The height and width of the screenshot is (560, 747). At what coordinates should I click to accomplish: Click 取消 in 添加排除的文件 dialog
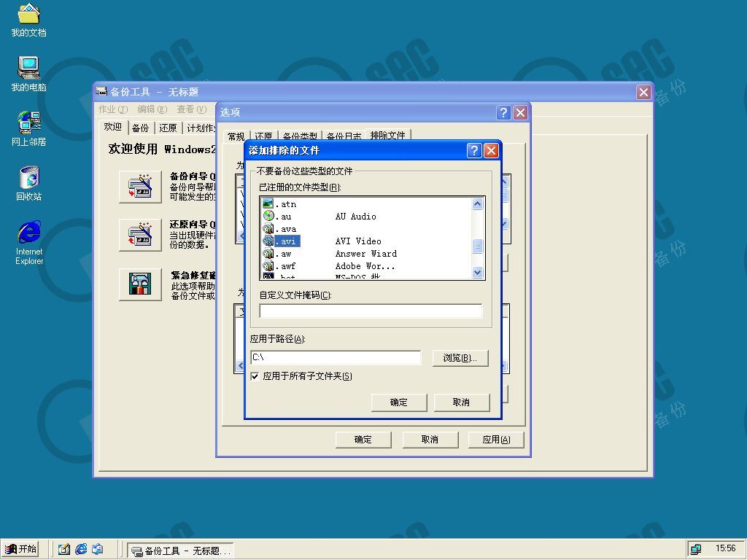click(x=461, y=402)
